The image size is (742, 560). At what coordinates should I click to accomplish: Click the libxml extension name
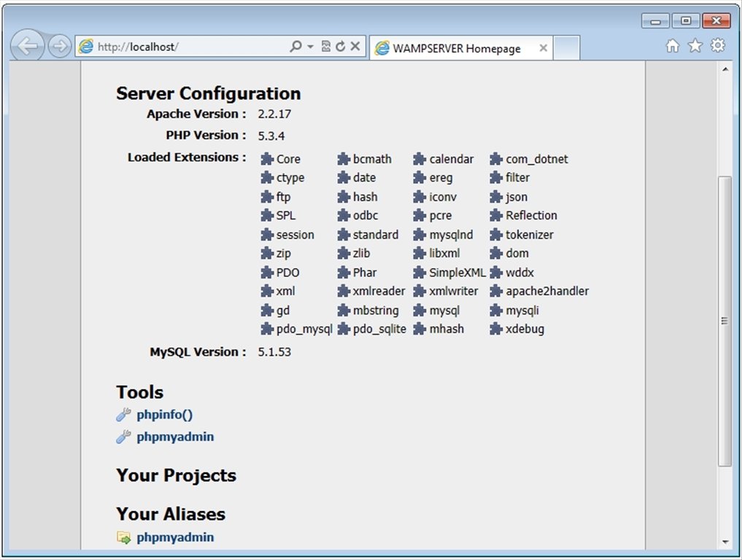pos(444,253)
